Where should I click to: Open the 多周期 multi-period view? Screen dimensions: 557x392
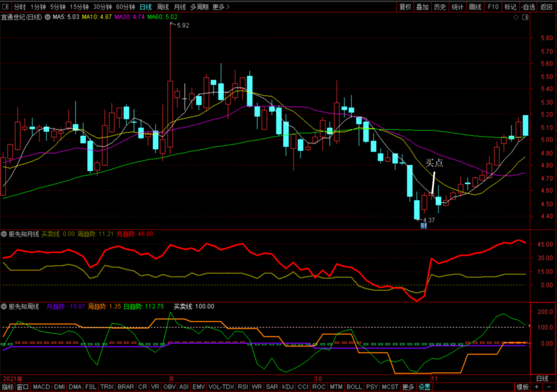click(199, 6)
